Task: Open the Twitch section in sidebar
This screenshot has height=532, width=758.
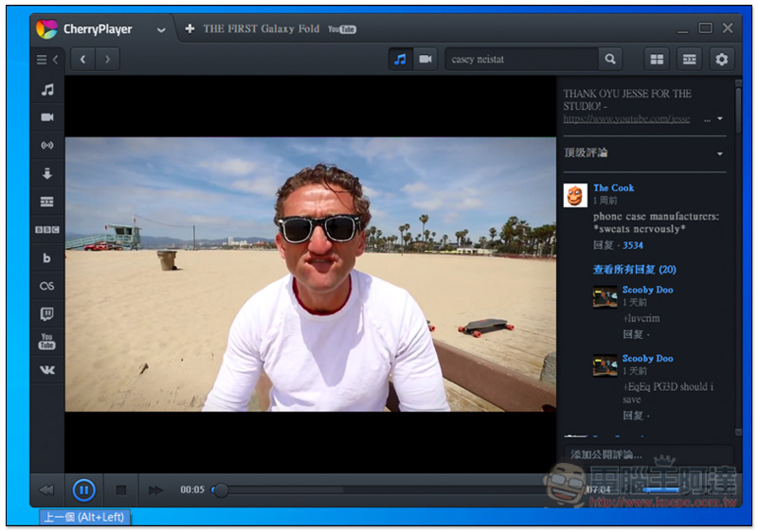Action: pos(46,314)
